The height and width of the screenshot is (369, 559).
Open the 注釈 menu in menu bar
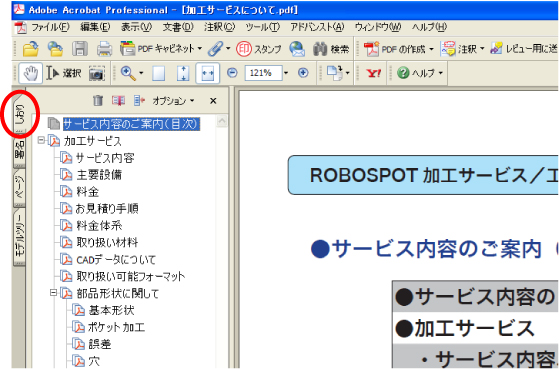coord(220,27)
